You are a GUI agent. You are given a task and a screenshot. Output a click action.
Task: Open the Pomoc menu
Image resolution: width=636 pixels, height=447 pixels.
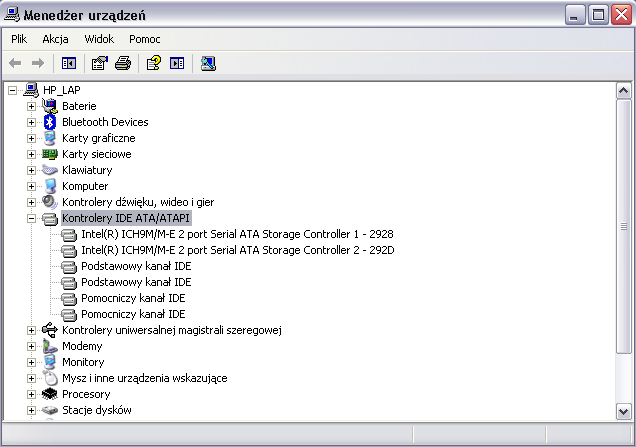pyautogui.click(x=144, y=39)
